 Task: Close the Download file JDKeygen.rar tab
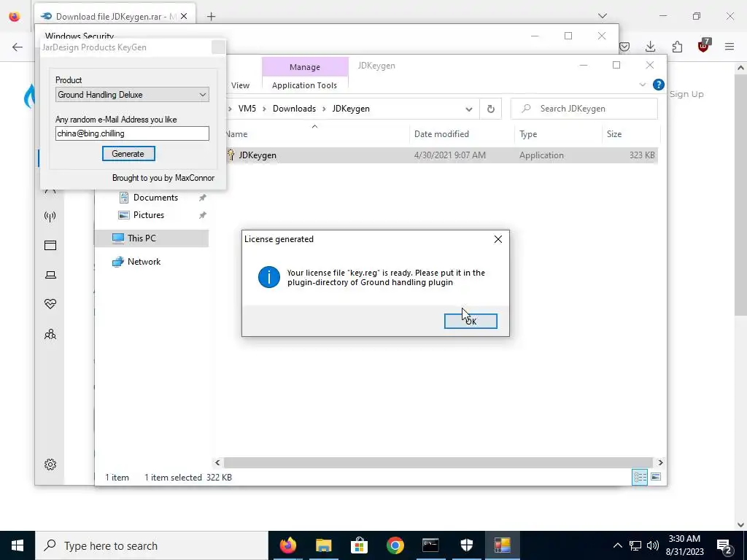[184, 16]
